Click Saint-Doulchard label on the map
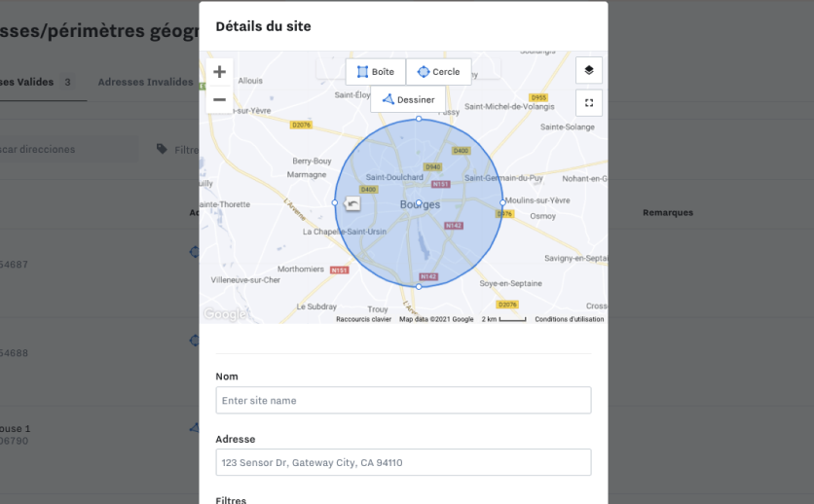814x504 pixels. pos(394,177)
